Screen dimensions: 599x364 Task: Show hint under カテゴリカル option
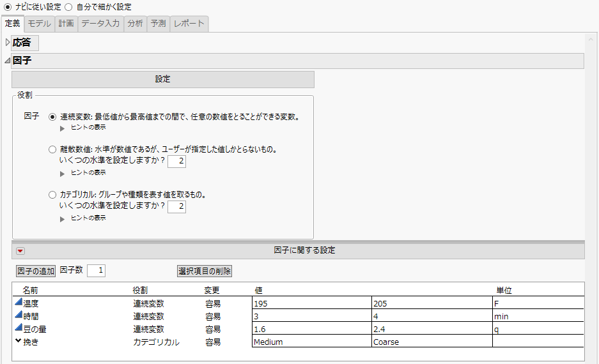click(62, 220)
